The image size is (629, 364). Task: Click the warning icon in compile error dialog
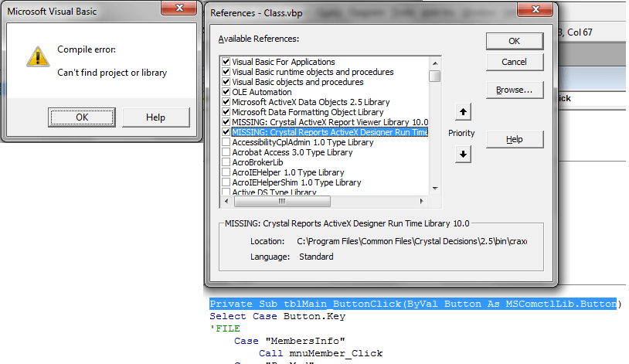point(38,56)
